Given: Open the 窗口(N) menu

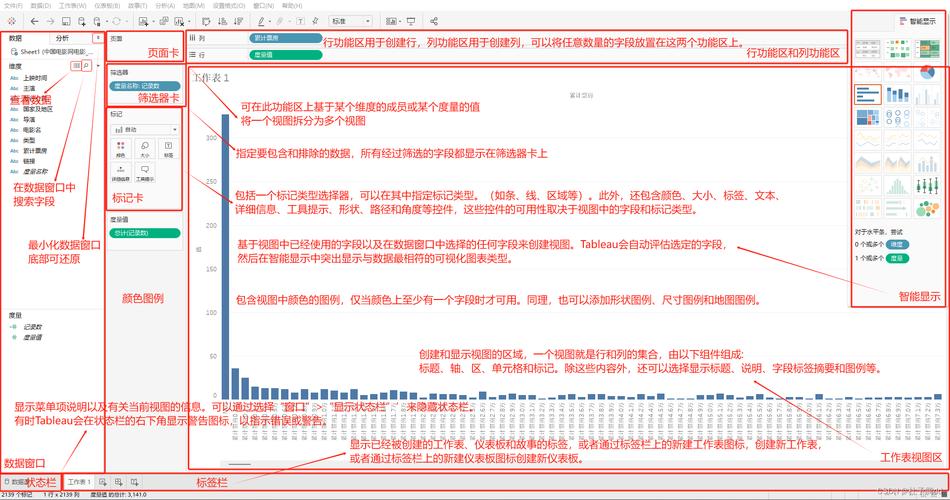Looking at the screenshot, I should pos(263,5).
